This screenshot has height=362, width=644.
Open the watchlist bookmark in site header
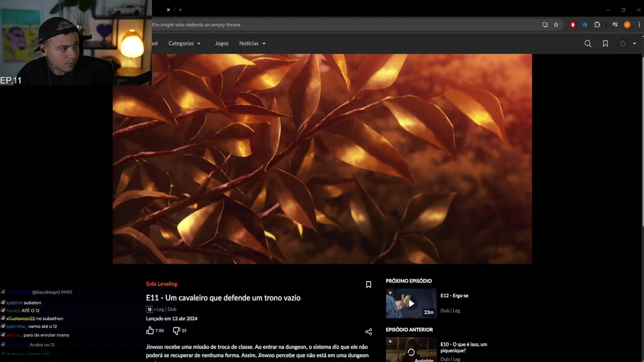click(605, 44)
